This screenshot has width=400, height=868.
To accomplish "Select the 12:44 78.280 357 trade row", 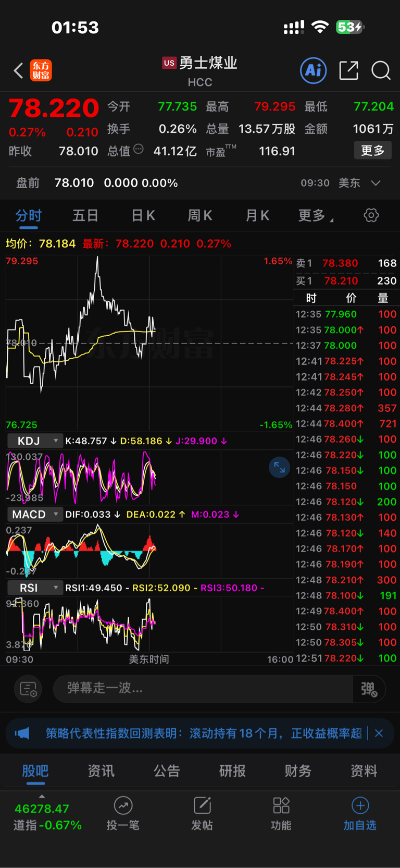I will (346, 408).
